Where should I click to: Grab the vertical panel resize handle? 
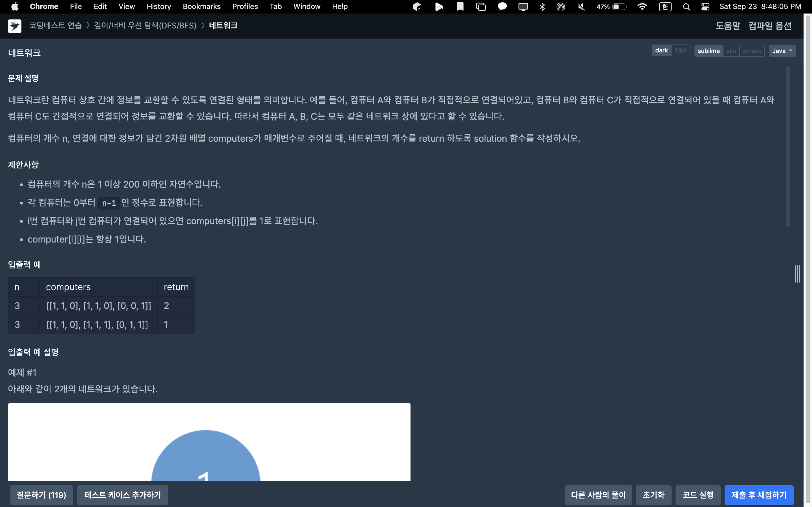(797, 273)
